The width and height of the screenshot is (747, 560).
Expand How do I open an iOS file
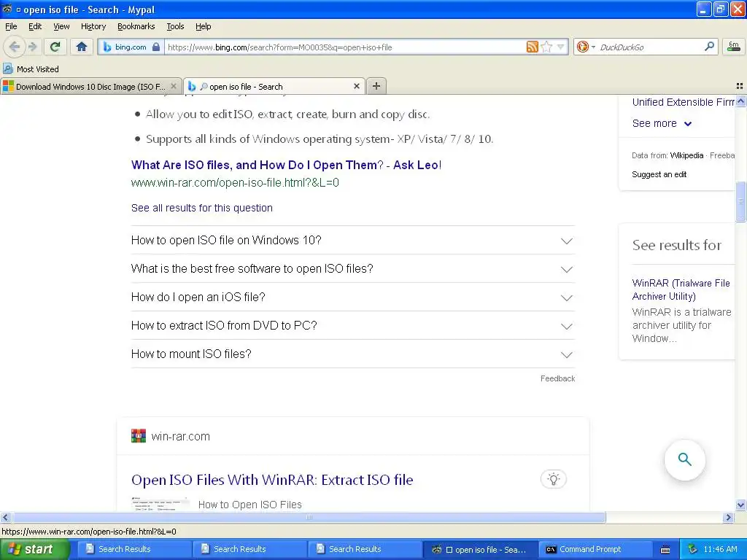click(x=353, y=297)
